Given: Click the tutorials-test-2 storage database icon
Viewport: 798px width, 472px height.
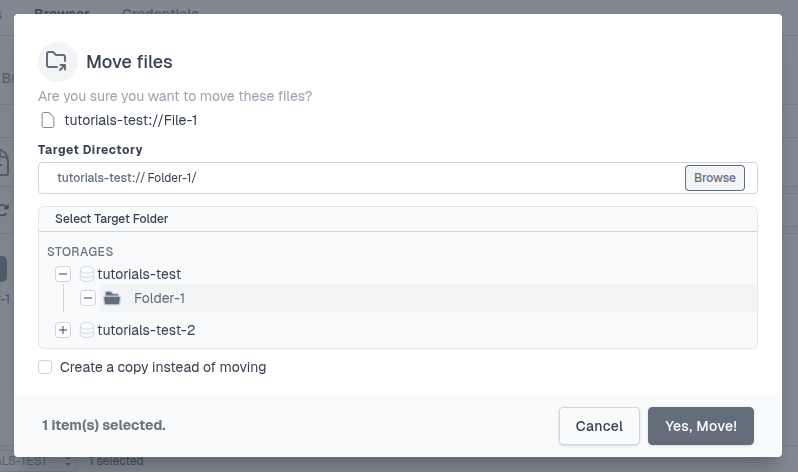Looking at the screenshot, I should pyautogui.click(x=87, y=330).
